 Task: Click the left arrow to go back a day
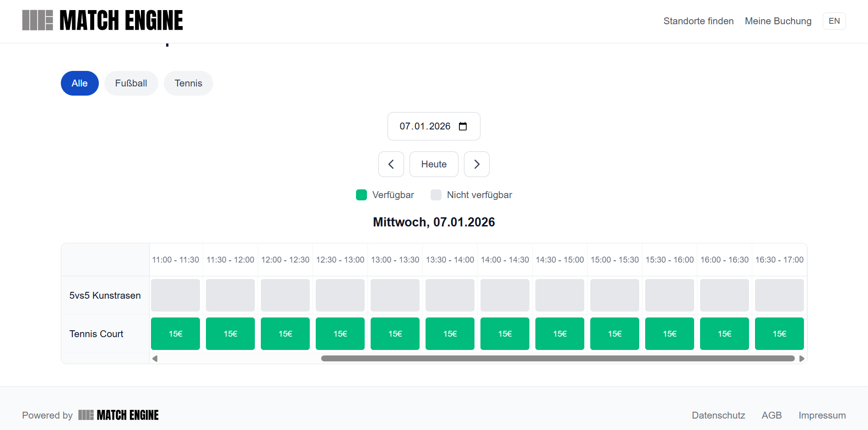point(391,164)
